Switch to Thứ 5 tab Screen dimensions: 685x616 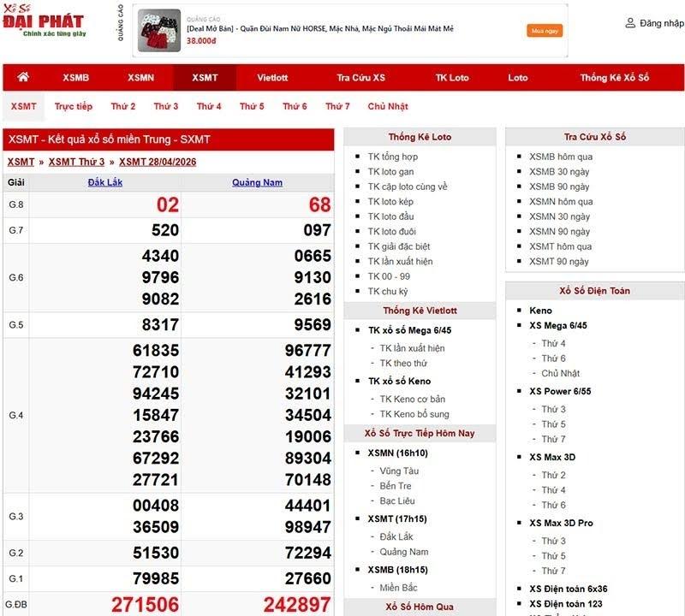tap(252, 106)
